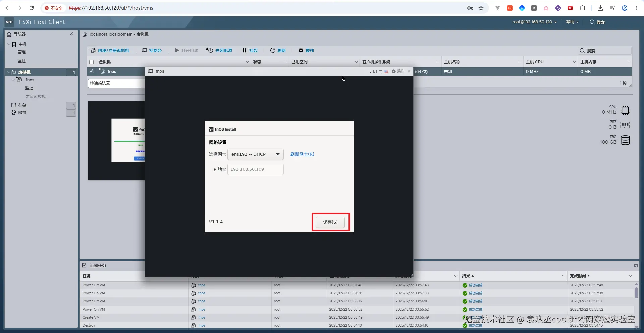644x333 pixels.
Task: Bookmark this page with the star icon
Action: [481, 8]
